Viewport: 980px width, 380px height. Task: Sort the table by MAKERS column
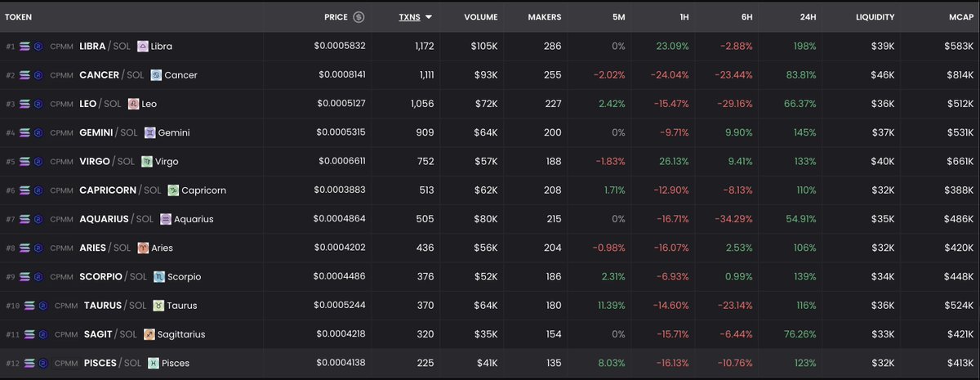coord(545,16)
